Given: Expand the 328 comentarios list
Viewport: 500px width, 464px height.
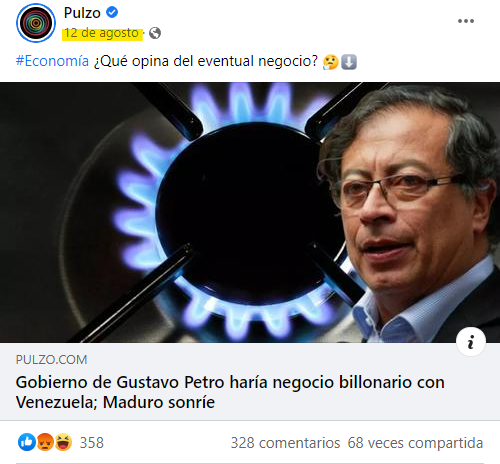Looking at the screenshot, I should pyautogui.click(x=285, y=443).
